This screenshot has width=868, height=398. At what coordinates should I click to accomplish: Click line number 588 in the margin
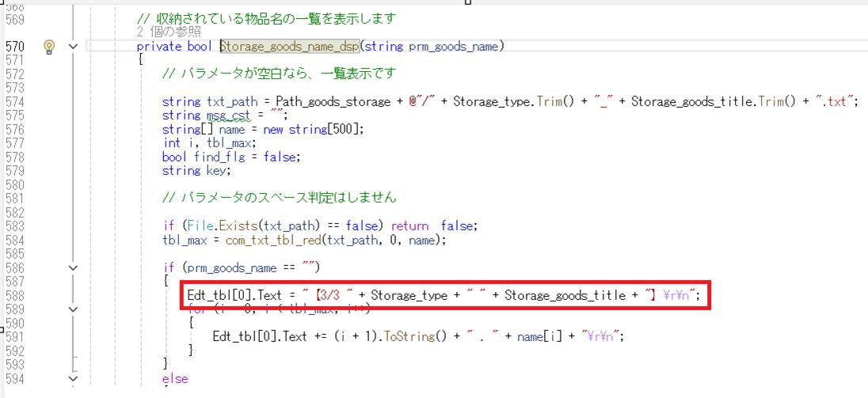pyautogui.click(x=15, y=295)
